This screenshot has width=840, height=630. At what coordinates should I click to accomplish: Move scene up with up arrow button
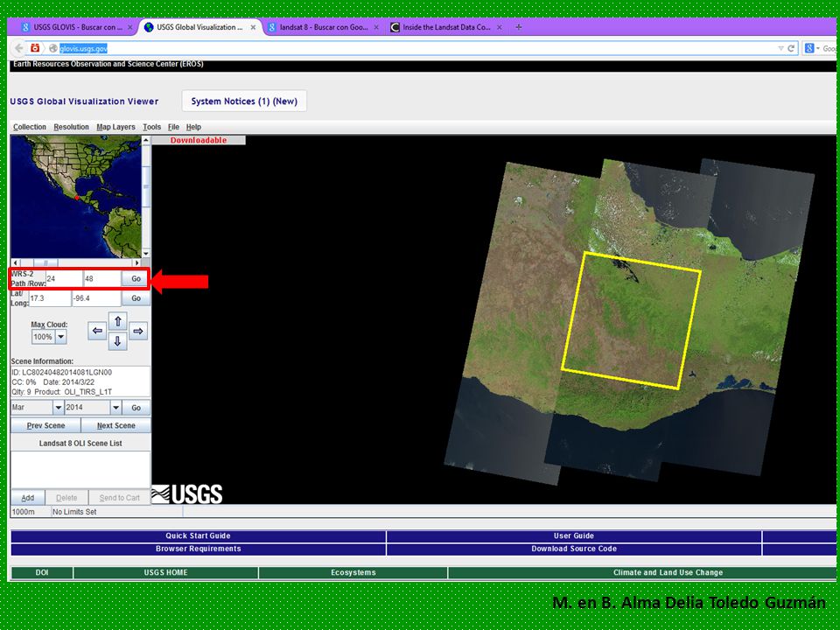click(x=118, y=321)
